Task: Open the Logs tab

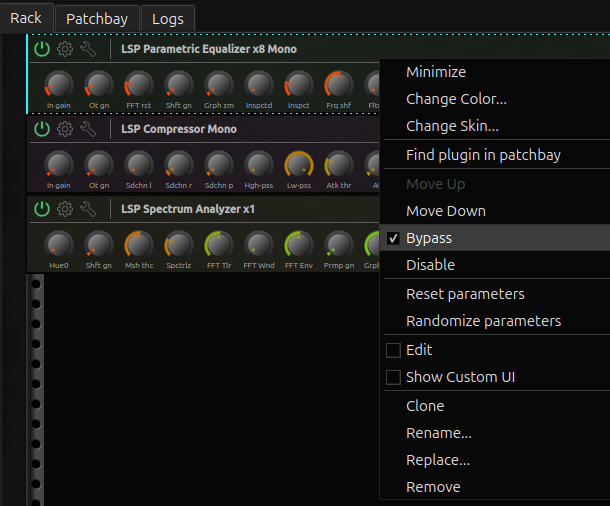Action: pyautogui.click(x=168, y=19)
